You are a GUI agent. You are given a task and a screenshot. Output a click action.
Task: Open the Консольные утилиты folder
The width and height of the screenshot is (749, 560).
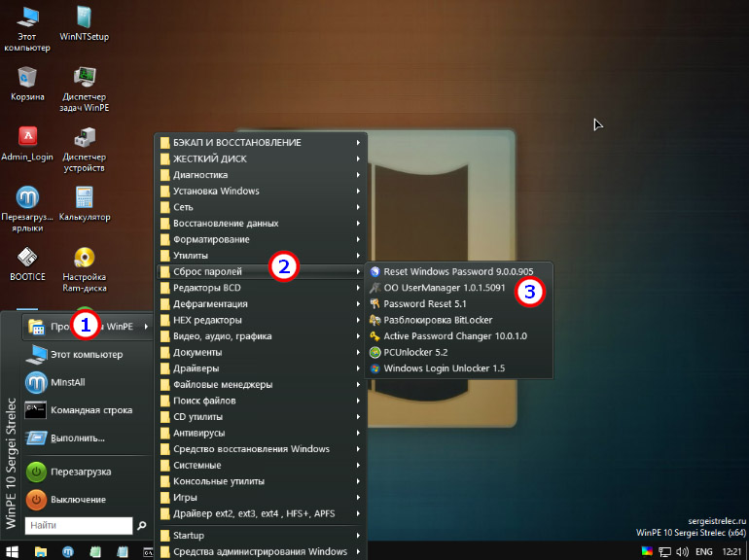tap(262, 481)
